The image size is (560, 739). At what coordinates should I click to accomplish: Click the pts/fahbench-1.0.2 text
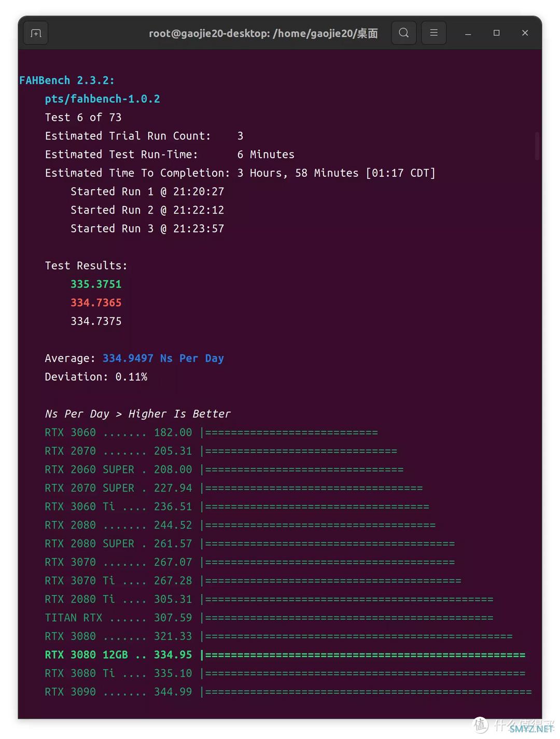(x=103, y=99)
